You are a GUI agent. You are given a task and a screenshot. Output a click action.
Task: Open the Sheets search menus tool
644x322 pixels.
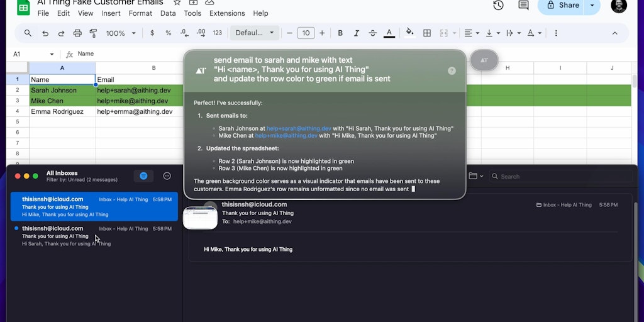tap(28, 33)
